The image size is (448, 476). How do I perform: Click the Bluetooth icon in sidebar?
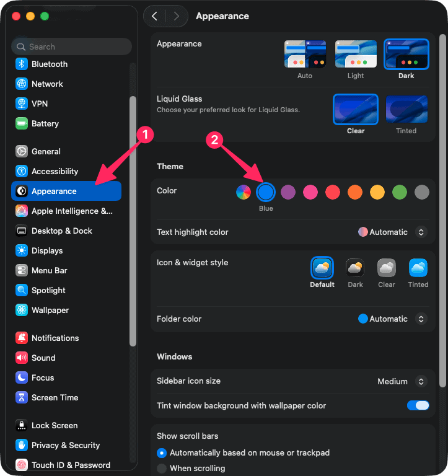point(22,64)
